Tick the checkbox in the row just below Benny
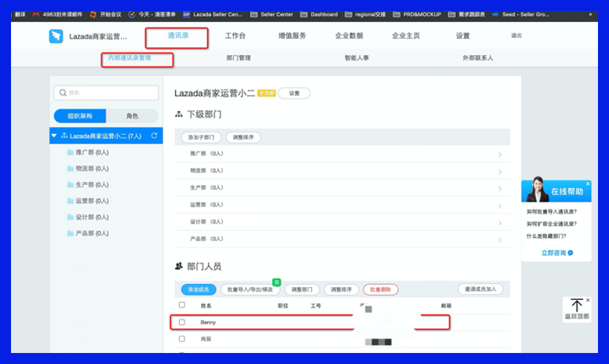Screen dimensions: 609x364 [182, 339]
